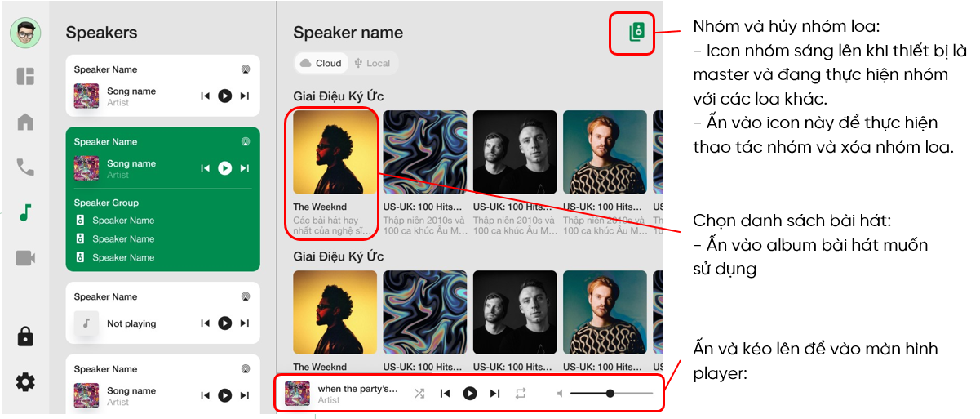Select the Not playing speaker card
980x419 pixels.
pyautogui.click(x=163, y=314)
